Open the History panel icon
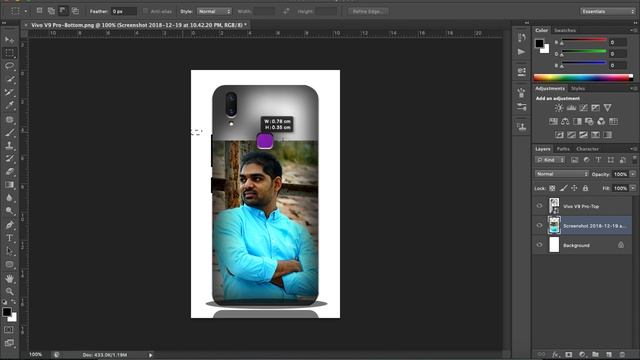The width and height of the screenshot is (640, 360). tap(521, 38)
